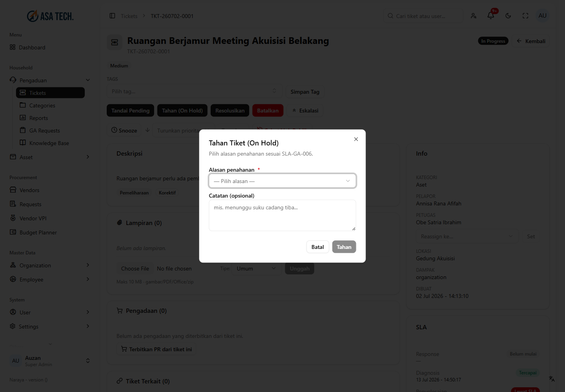
Task: Open the notifications bell icon
Action: click(x=490, y=16)
